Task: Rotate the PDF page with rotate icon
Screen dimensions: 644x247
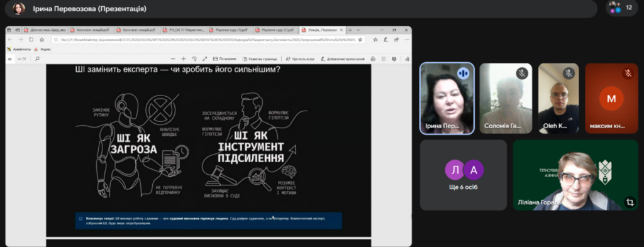Action: point(194,59)
